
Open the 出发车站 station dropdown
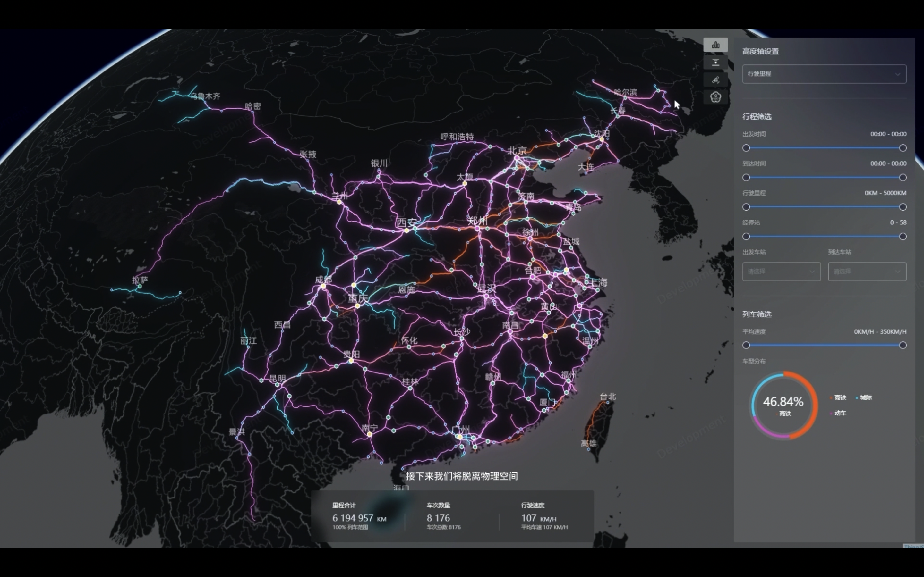pos(781,272)
